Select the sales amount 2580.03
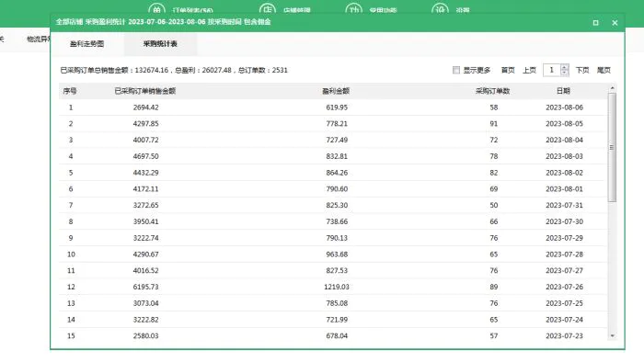The height and width of the screenshot is (362, 644). (x=145, y=335)
